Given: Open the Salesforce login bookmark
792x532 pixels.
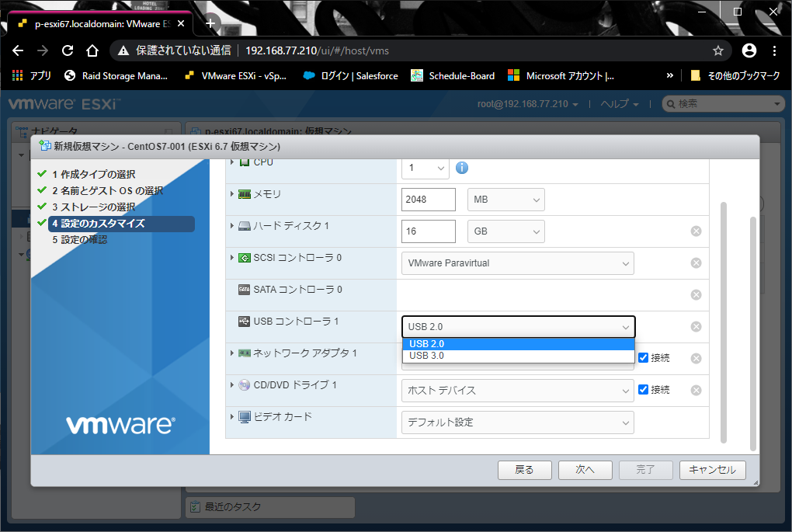Looking at the screenshot, I should [x=350, y=76].
